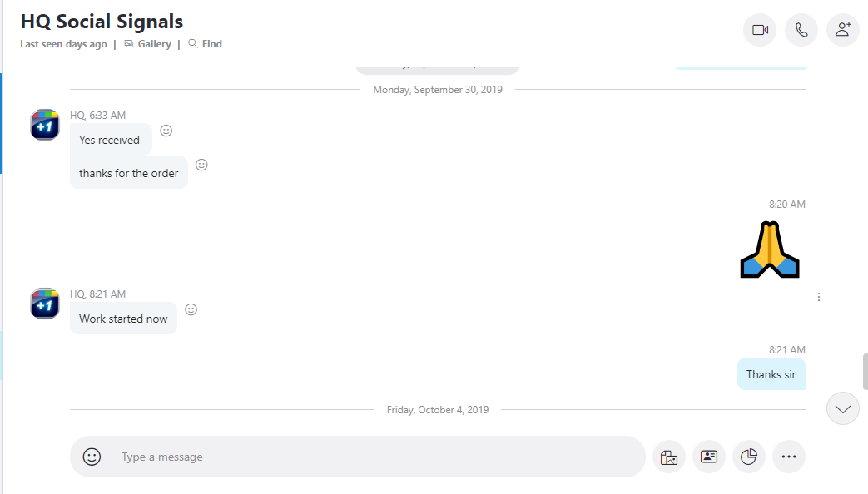Screen dimensions: 868x494
Task: React to the 'Yes received' message
Action: 166,131
